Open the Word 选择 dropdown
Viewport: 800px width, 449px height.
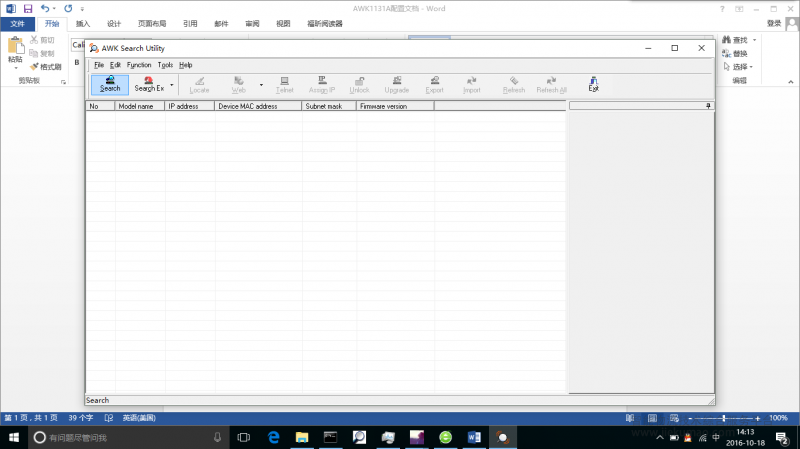(x=738, y=67)
